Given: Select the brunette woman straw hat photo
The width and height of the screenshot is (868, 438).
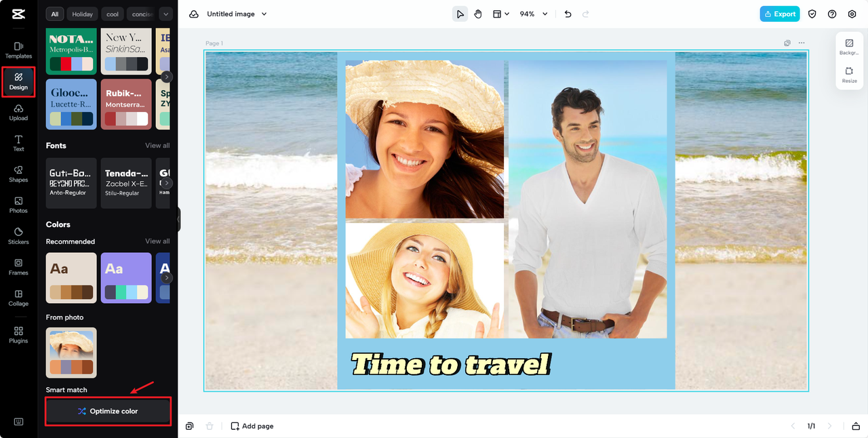Looking at the screenshot, I should pos(425,139).
